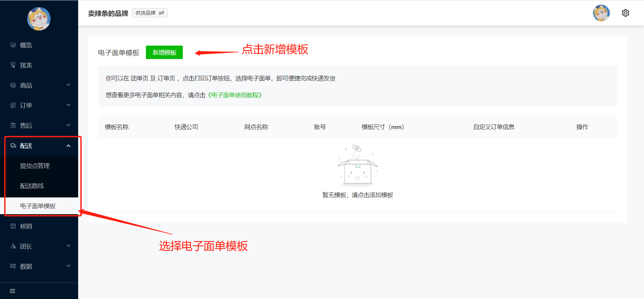Click the 操作 column header

click(x=582, y=127)
